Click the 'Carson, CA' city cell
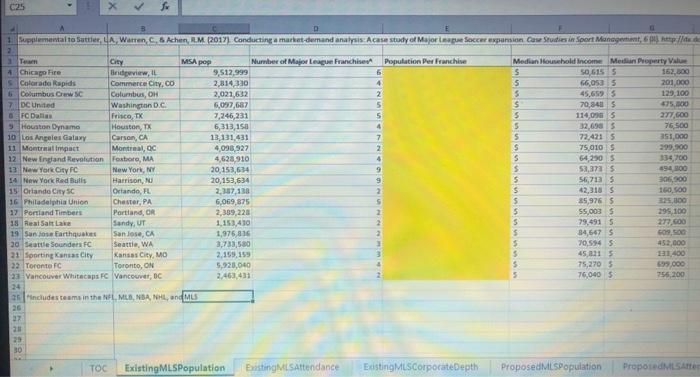Viewport: 700px width, 377px height. pos(146,138)
